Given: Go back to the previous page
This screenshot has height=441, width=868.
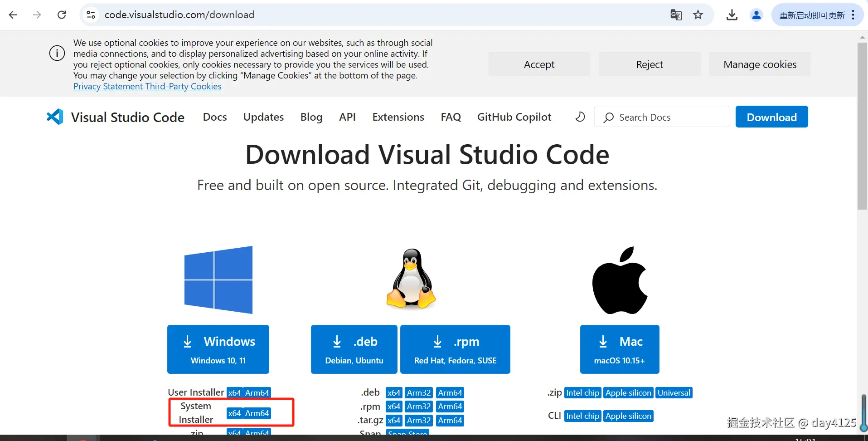Looking at the screenshot, I should click(13, 15).
